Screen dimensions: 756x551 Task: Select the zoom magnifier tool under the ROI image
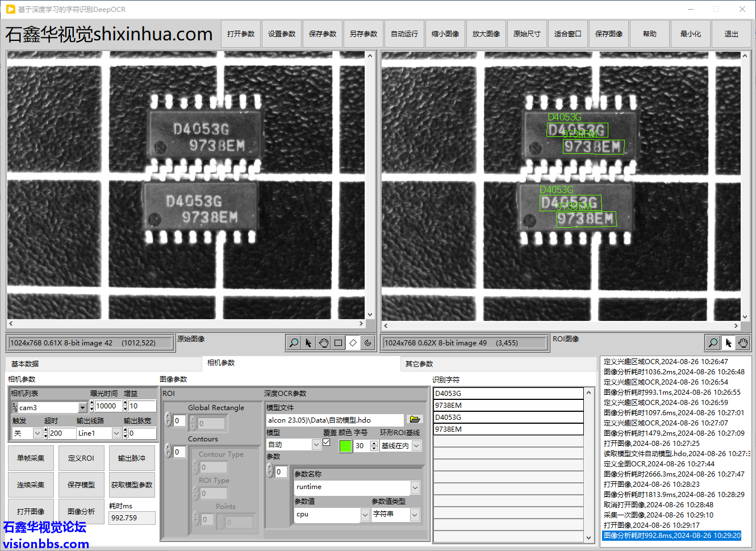click(713, 343)
